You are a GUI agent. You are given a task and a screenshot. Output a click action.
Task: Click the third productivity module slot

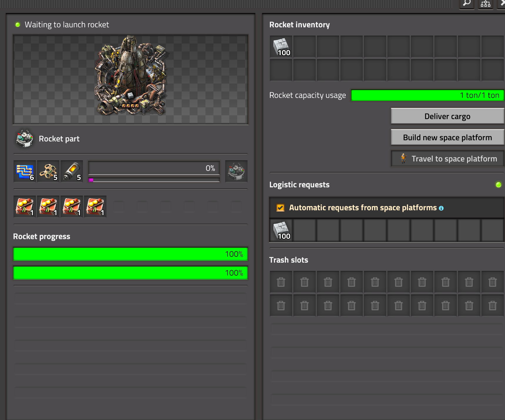72,206
